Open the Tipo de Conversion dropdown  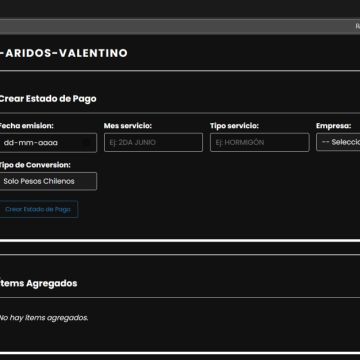(x=48, y=181)
